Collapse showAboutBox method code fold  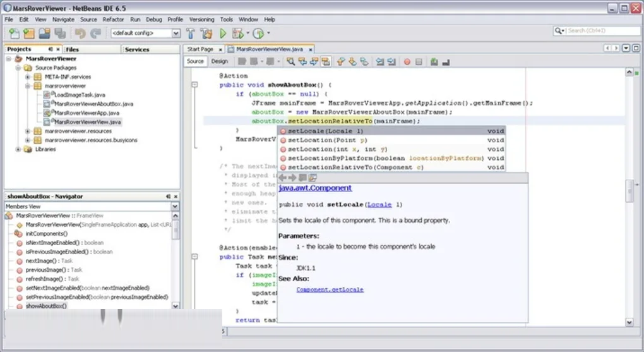(x=195, y=85)
